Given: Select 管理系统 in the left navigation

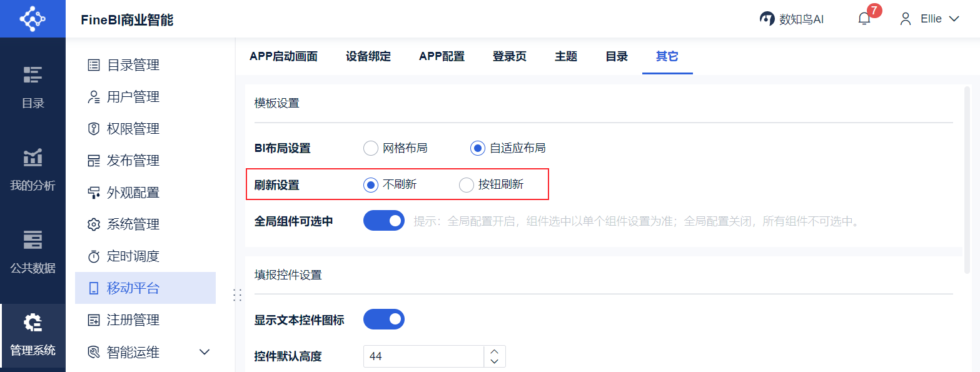Looking at the screenshot, I should coord(33,334).
